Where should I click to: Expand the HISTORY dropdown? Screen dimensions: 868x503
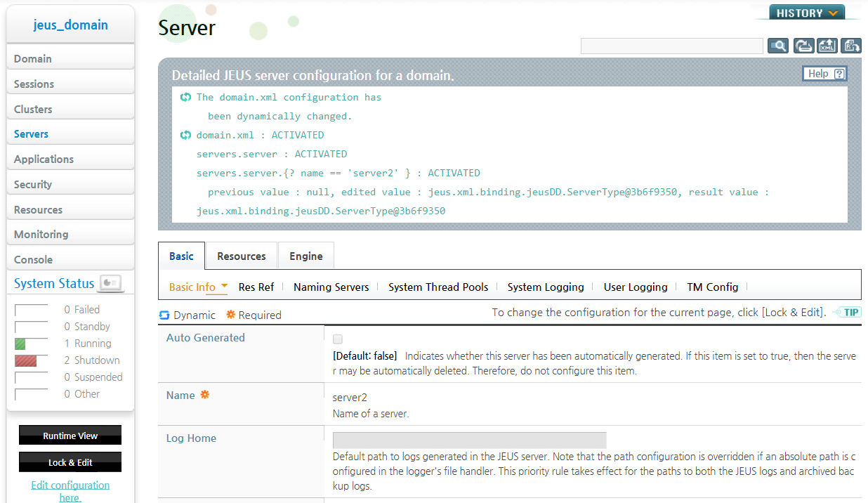[x=807, y=13]
